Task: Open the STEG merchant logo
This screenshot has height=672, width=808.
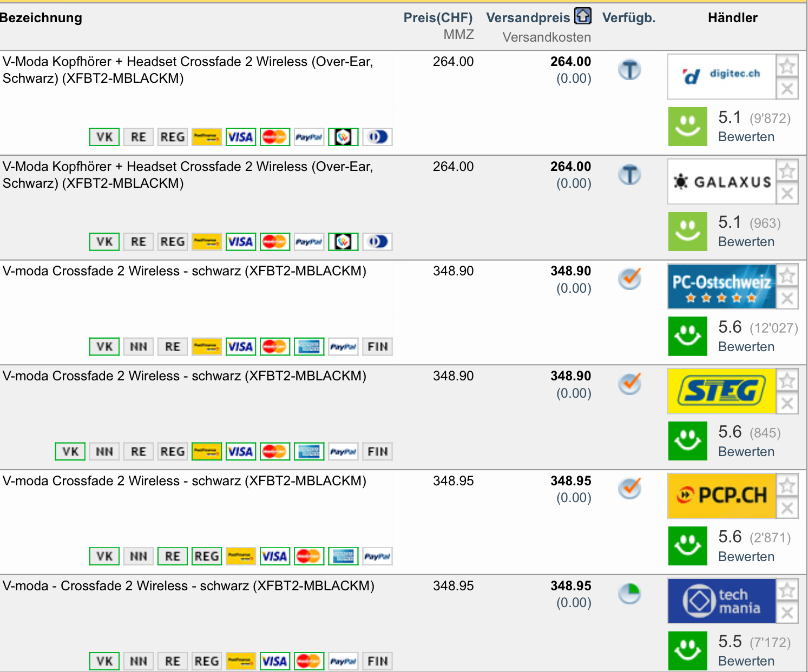Action: coord(721,391)
